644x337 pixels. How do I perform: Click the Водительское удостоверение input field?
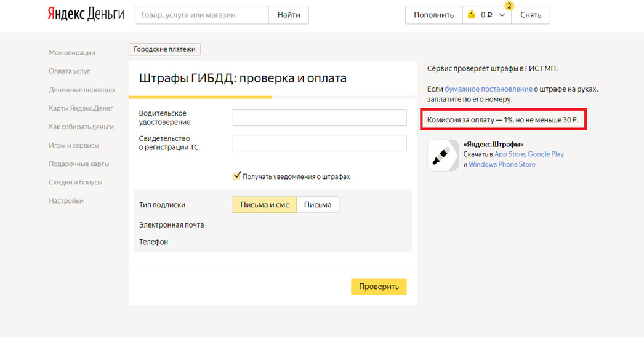click(320, 118)
